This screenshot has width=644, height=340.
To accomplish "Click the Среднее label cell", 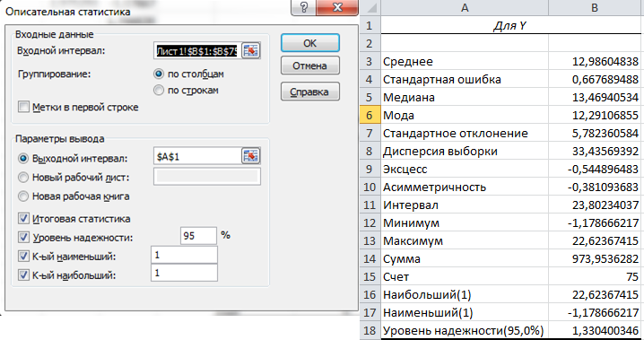I will click(x=465, y=62).
